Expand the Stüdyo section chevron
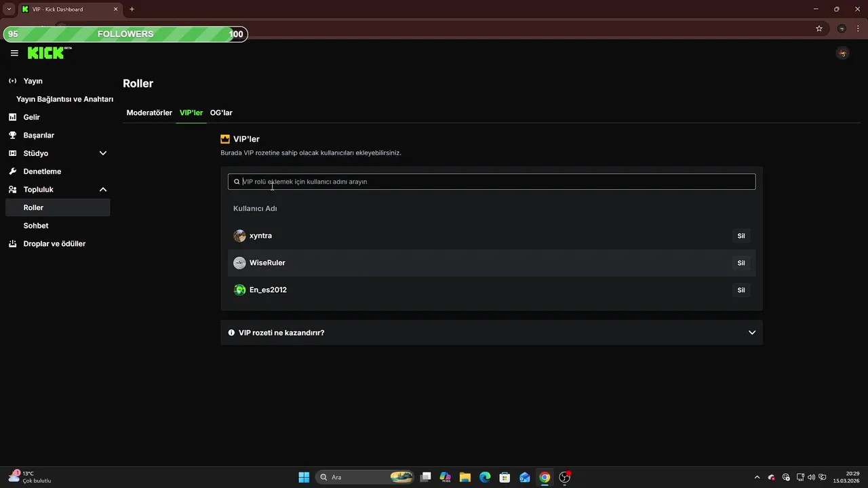 pos(103,153)
